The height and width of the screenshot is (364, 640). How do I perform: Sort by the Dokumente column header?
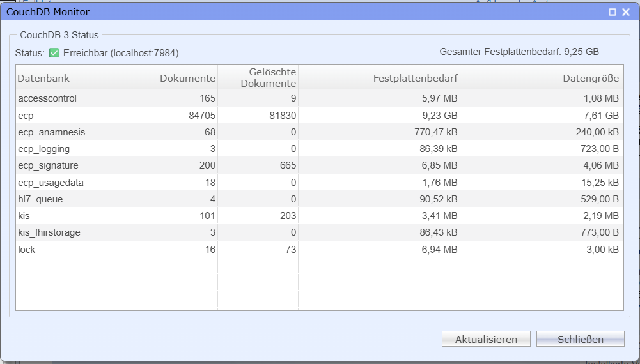[178, 77]
